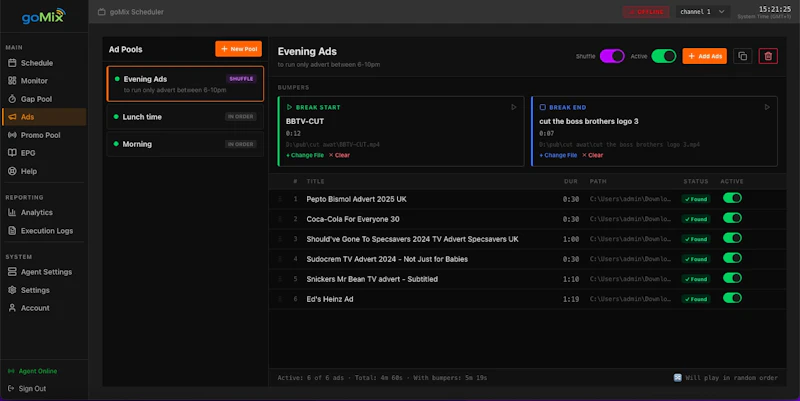Toggle the pool Active switch

(664, 56)
